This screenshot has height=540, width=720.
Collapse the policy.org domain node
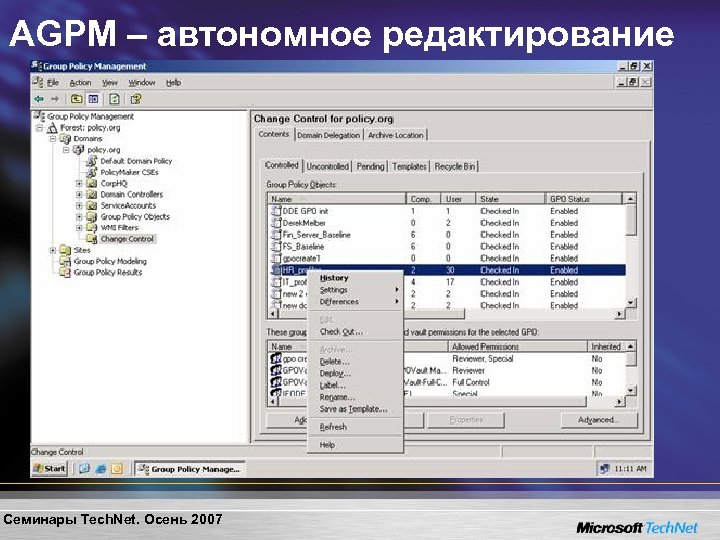point(66,150)
